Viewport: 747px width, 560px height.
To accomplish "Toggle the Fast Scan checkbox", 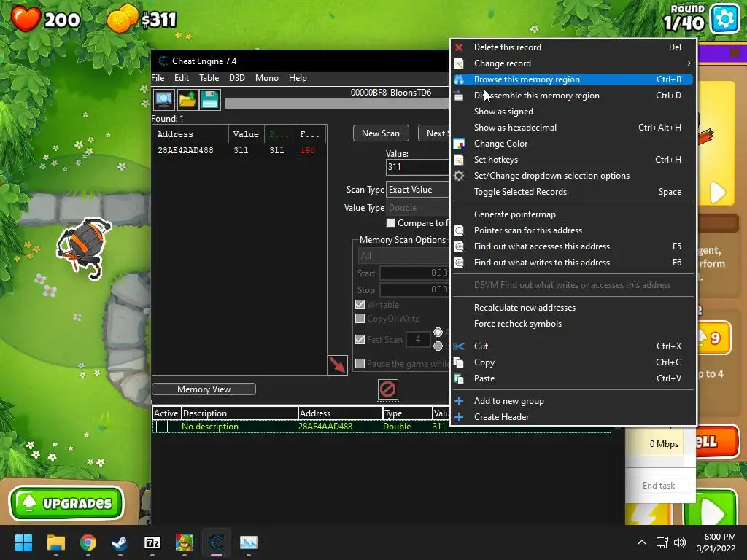I will 360,339.
